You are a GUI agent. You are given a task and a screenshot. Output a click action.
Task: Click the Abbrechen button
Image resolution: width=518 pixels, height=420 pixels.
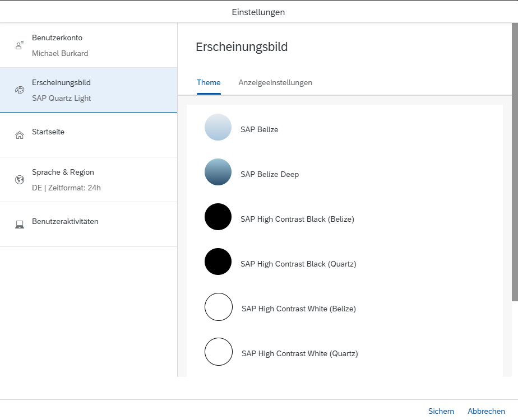[x=486, y=411]
